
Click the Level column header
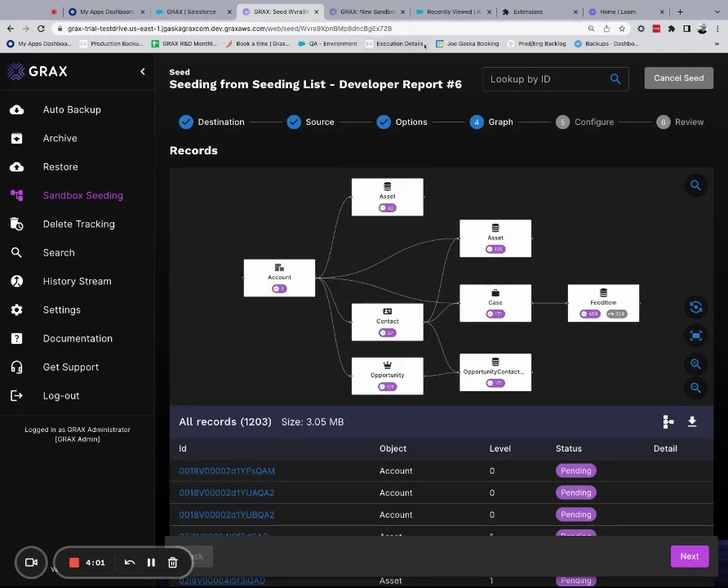tap(500, 448)
